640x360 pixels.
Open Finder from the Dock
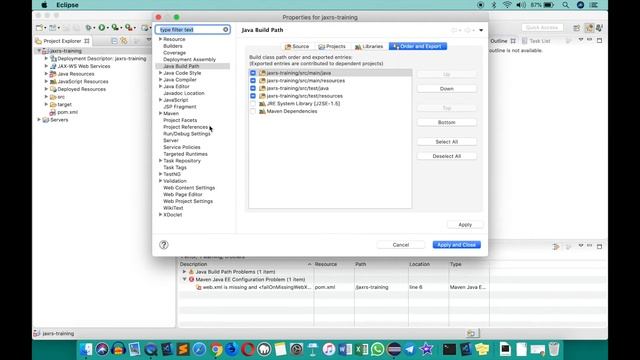pos(86,349)
